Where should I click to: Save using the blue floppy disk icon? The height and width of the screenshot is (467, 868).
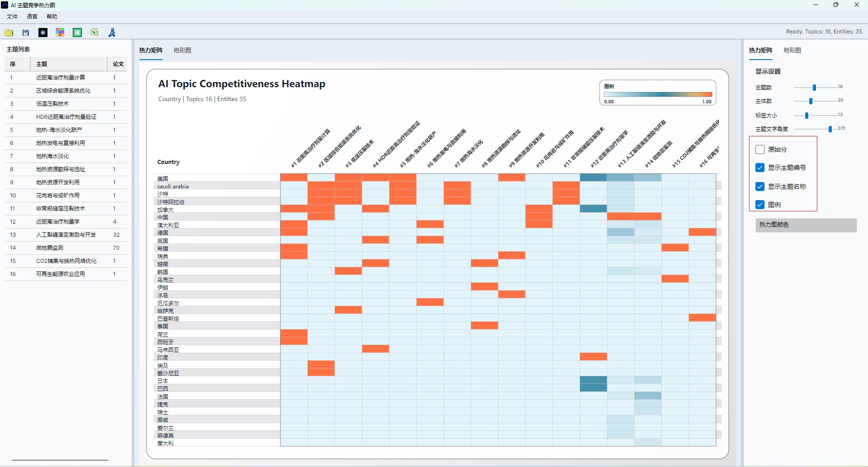26,33
